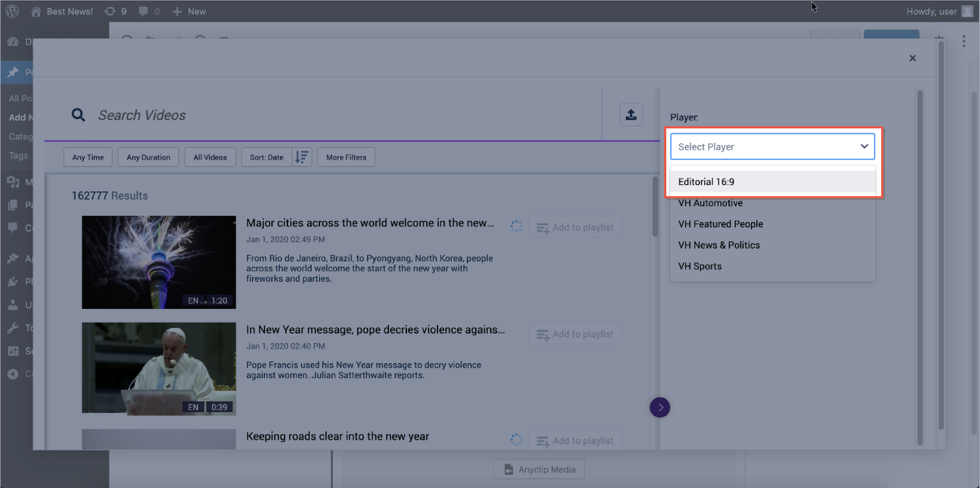Click the New plus item in admin bar
980x488 pixels.
[x=189, y=11]
